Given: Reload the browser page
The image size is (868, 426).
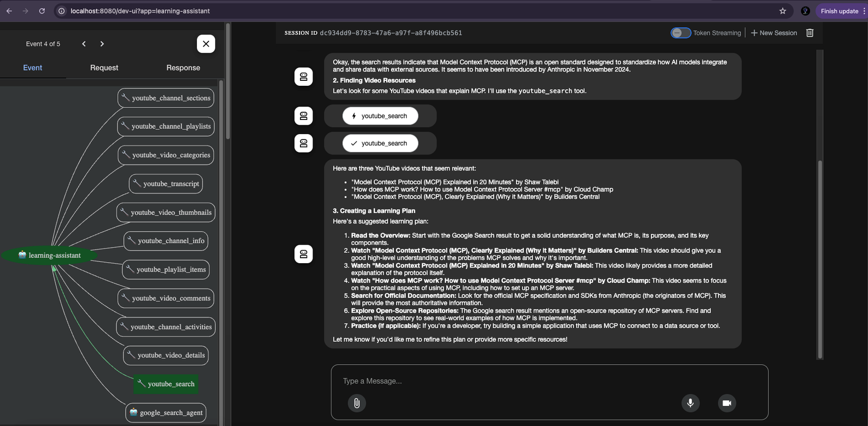Looking at the screenshot, I should tap(42, 11).
